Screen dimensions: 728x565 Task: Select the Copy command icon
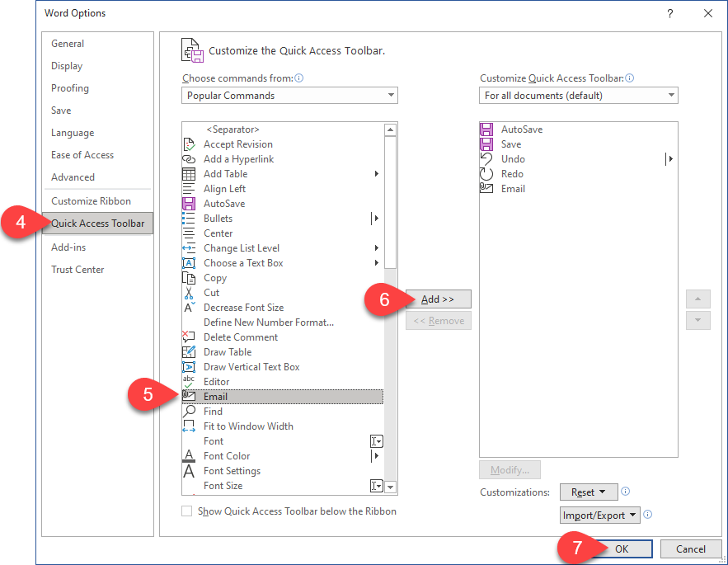[x=189, y=278]
